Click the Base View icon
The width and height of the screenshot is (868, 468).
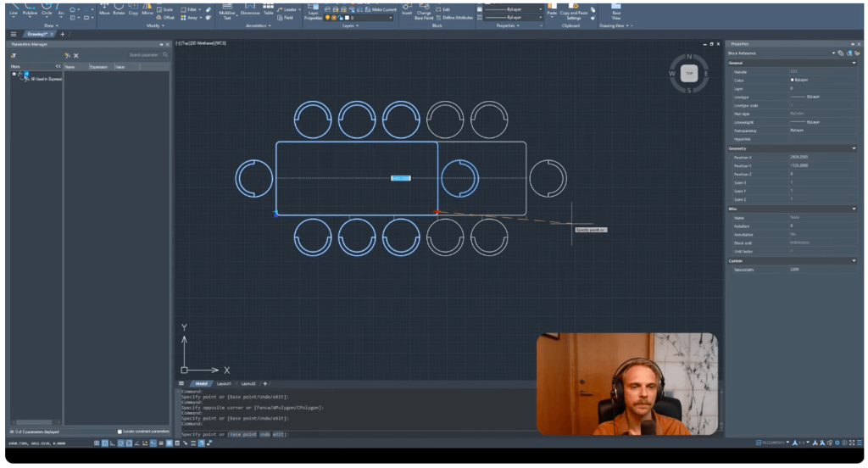(616, 13)
